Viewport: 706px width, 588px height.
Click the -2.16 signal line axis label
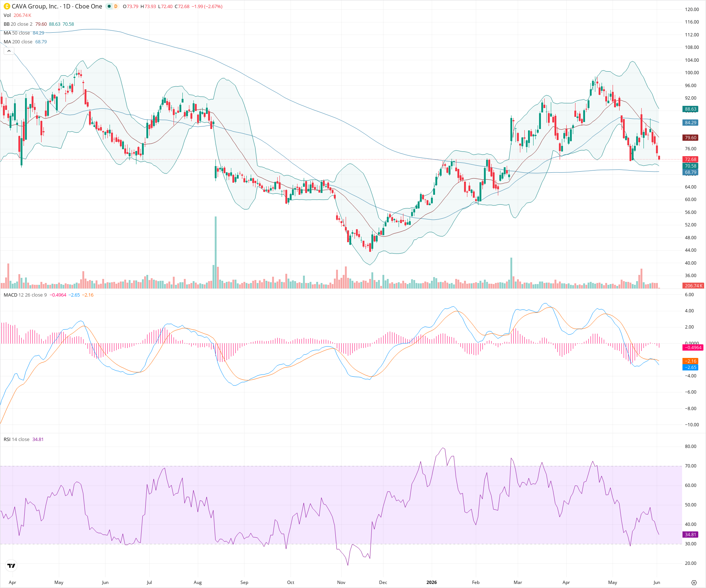pos(691,361)
